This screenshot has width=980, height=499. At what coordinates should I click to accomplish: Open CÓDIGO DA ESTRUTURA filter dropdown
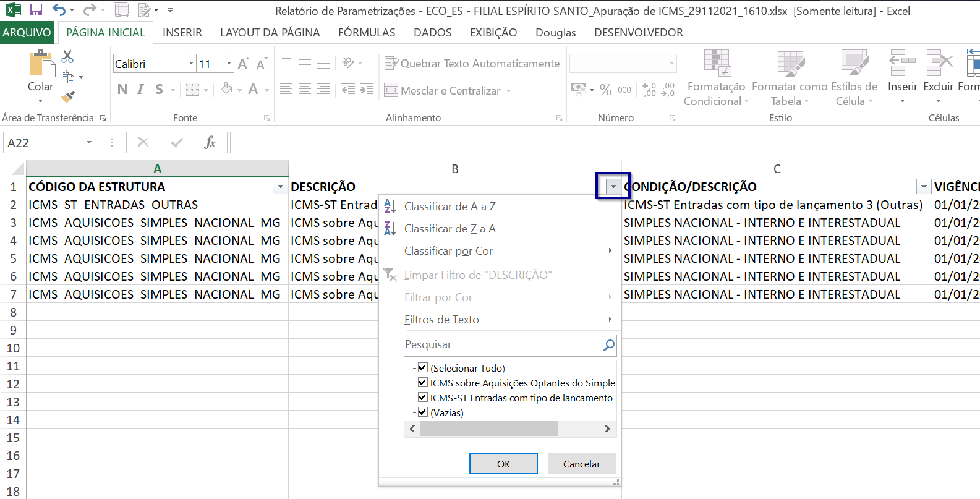click(280, 187)
